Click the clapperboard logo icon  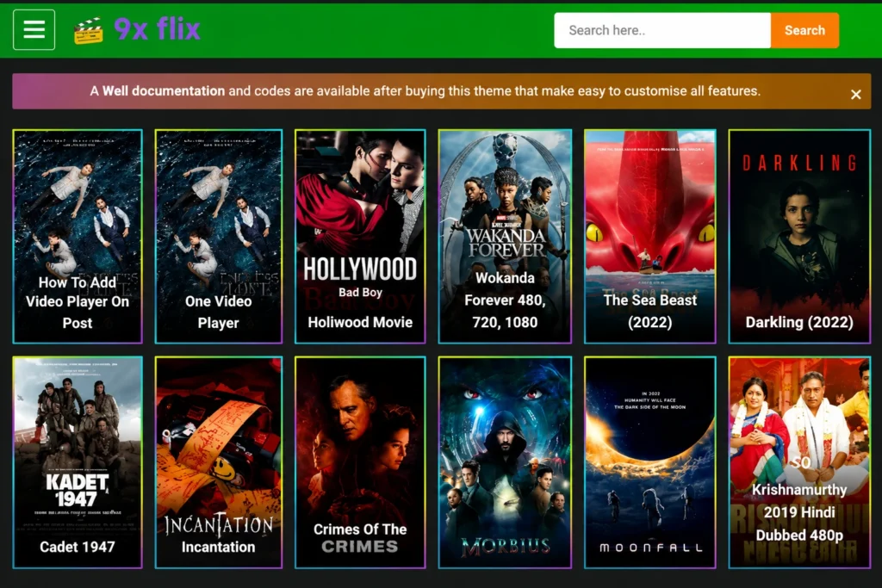tap(89, 30)
